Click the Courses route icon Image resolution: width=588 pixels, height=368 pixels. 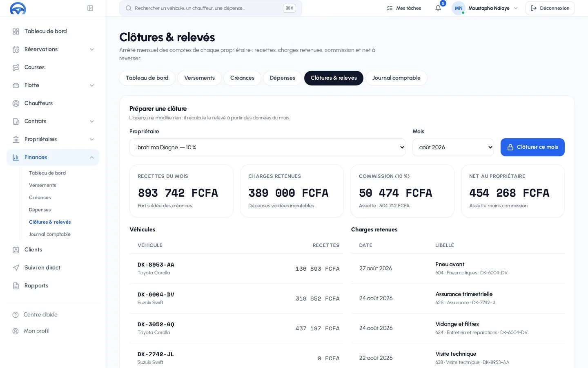pos(16,67)
